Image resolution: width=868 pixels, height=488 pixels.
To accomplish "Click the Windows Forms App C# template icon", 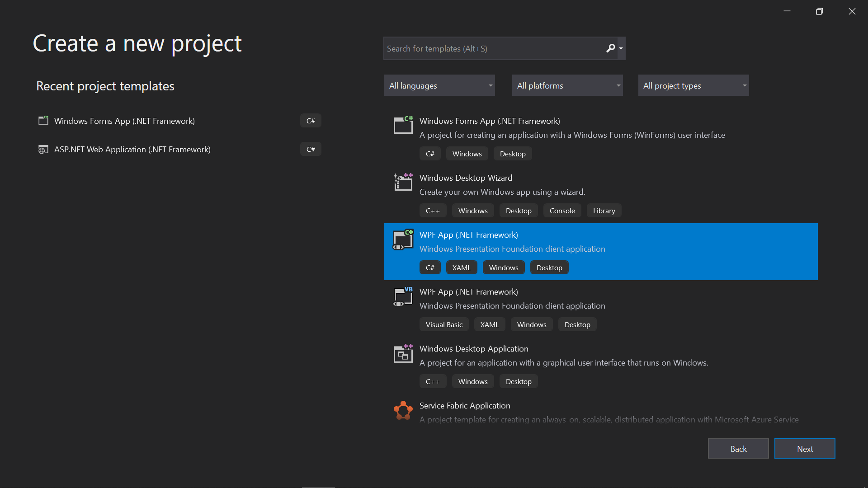I will pos(403,125).
